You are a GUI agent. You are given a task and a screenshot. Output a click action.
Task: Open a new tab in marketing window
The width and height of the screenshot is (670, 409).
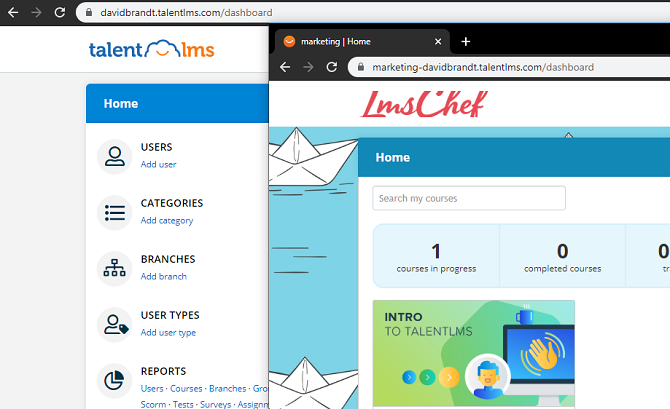(x=466, y=41)
